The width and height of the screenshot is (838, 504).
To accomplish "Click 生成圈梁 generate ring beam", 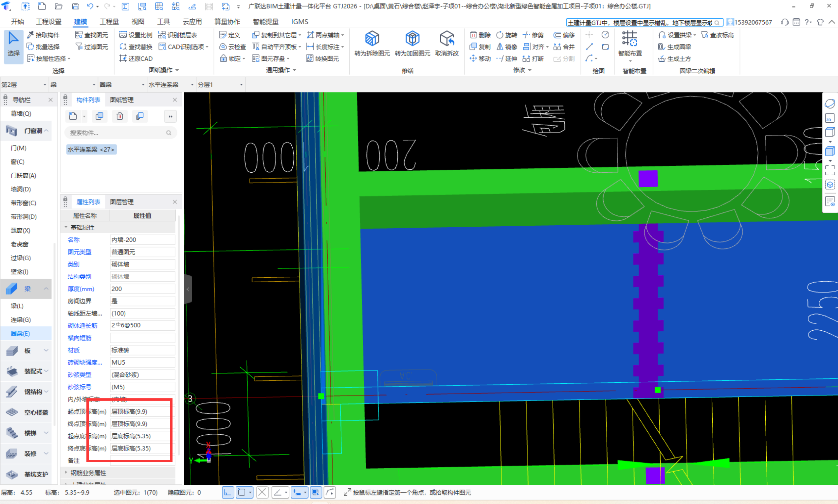I will click(675, 47).
